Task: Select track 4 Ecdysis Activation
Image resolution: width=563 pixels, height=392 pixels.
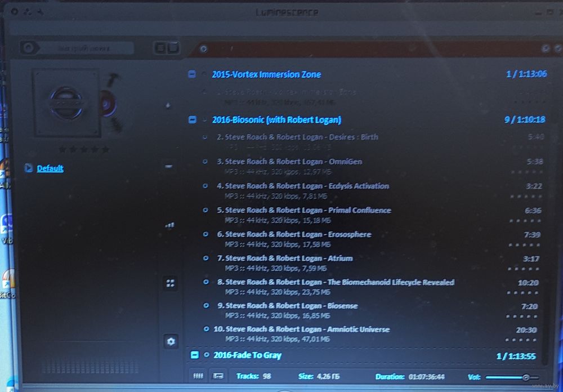Action: point(303,186)
